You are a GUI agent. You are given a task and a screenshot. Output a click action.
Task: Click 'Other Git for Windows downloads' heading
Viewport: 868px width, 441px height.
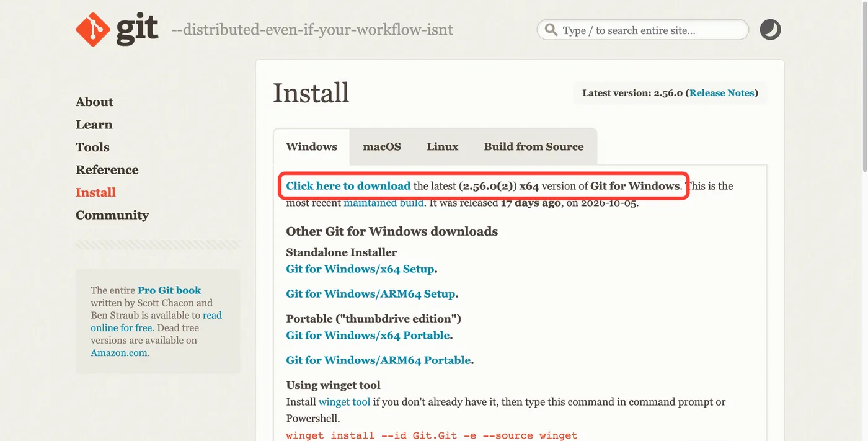click(x=392, y=231)
